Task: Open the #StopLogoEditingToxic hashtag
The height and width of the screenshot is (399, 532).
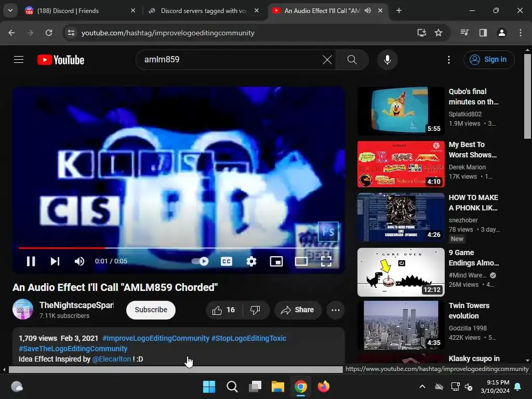Action: click(249, 338)
